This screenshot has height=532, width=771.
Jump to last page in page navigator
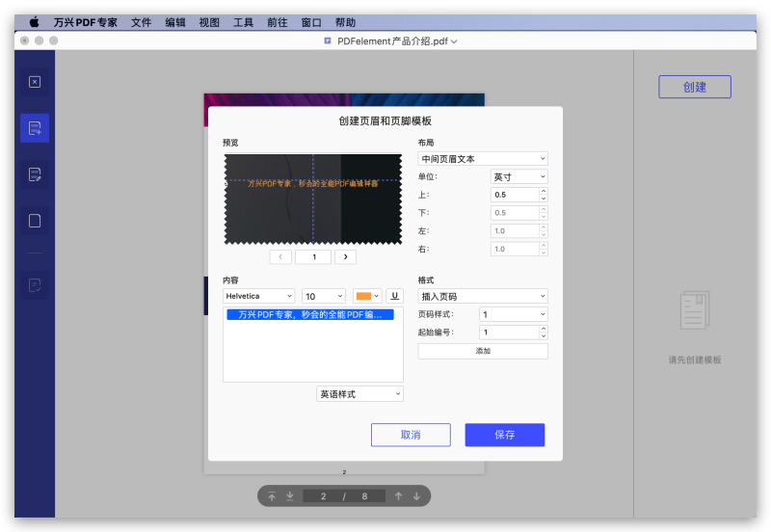(x=290, y=496)
